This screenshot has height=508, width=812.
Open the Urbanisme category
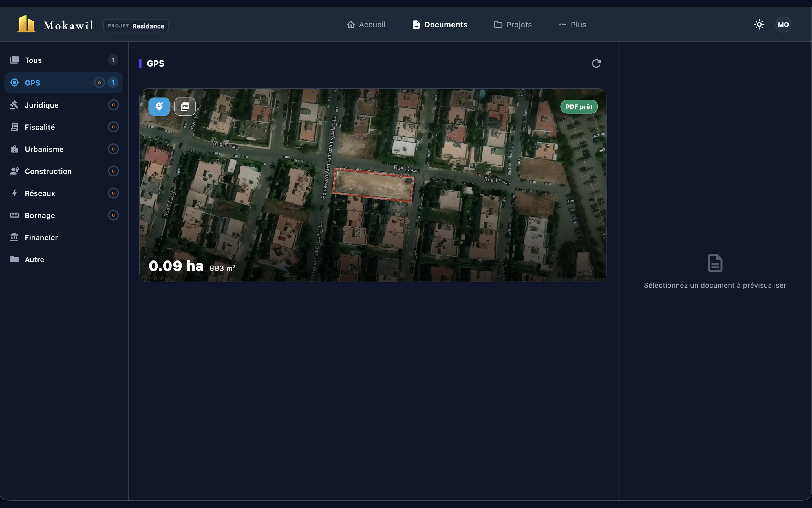(63, 149)
